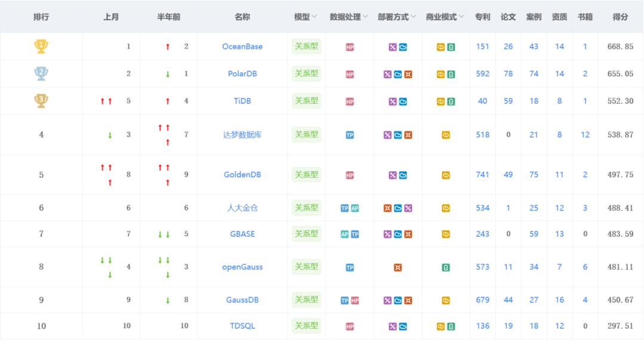Open the 达梦数据库 link
This screenshot has width=644, height=340.
[242, 135]
